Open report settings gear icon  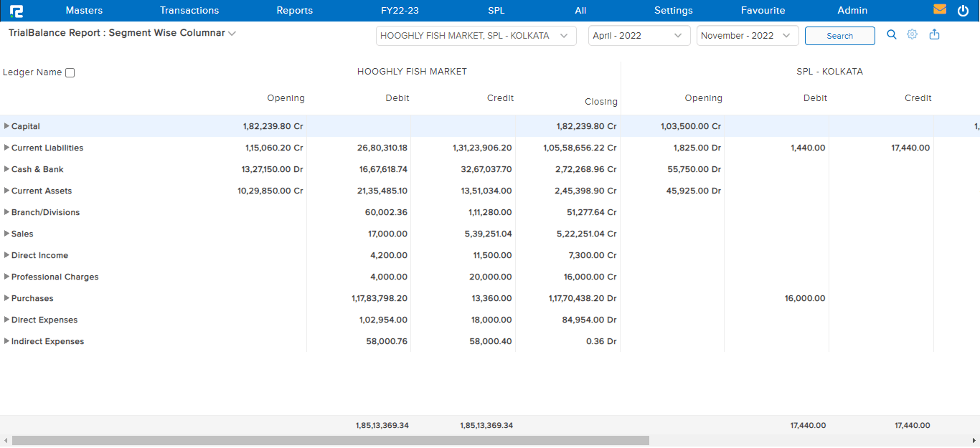pos(913,34)
